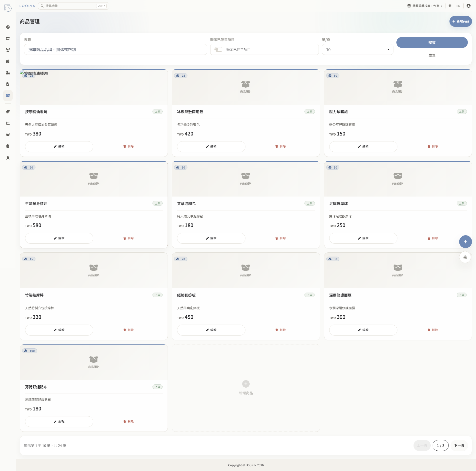Click the 編輯 button for 生薑暖身精油
The width and height of the screenshot is (476, 471).
(x=59, y=238)
